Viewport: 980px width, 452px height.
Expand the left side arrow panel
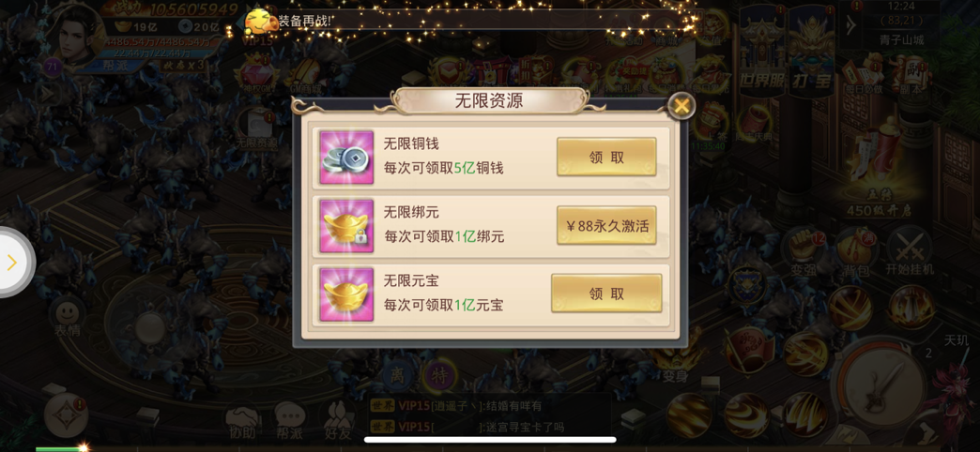point(14,263)
